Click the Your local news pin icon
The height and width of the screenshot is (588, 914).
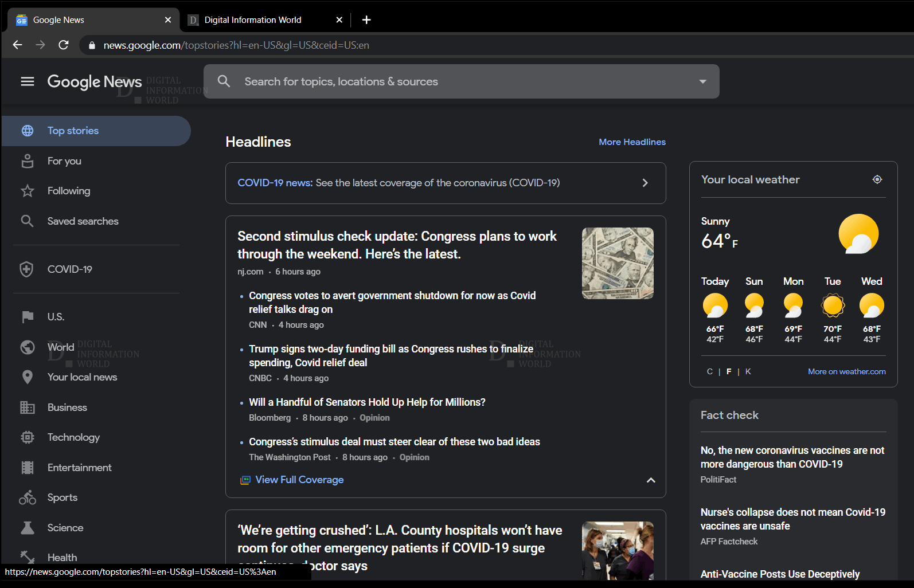(x=28, y=377)
